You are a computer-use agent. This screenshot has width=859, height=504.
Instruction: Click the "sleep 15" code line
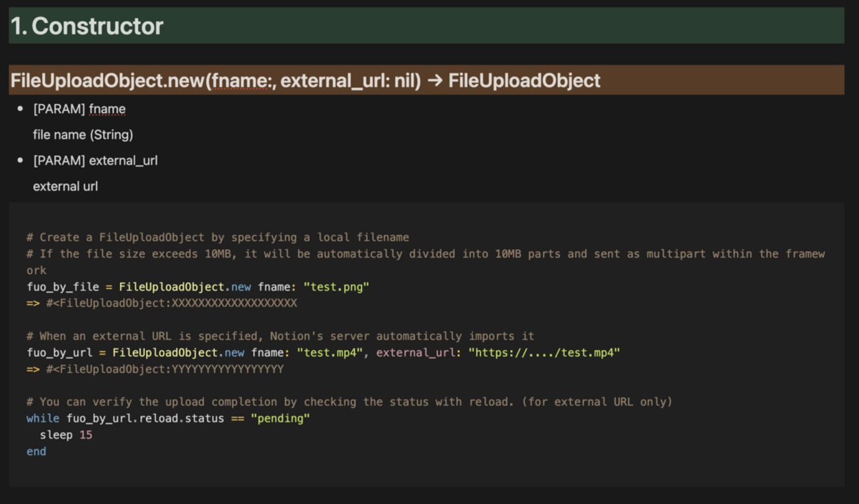click(x=66, y=435)
